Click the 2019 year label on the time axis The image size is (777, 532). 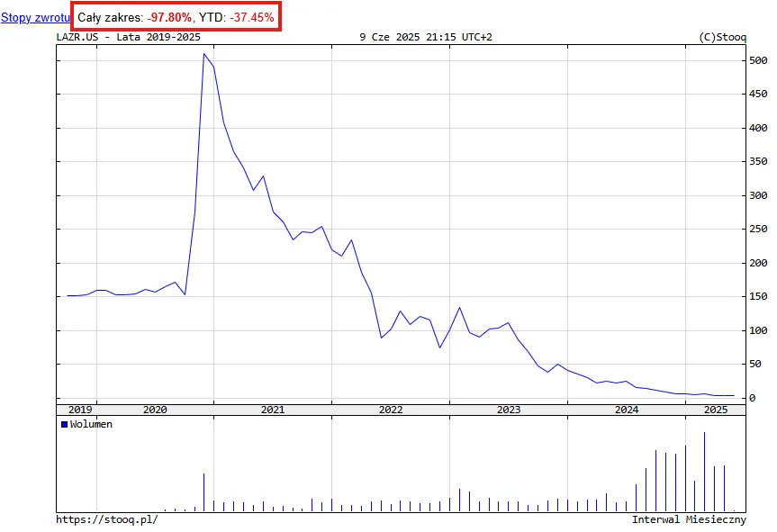(x=80, y=410)
